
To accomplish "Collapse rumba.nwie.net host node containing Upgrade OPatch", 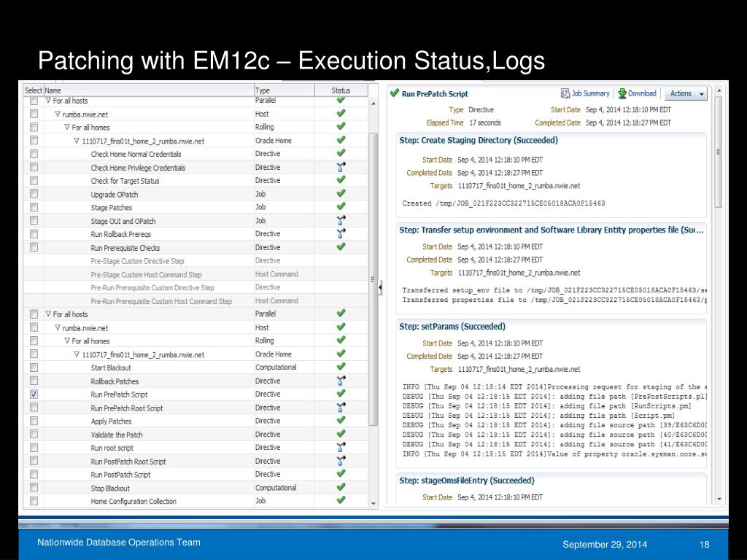I will point(58,114).
